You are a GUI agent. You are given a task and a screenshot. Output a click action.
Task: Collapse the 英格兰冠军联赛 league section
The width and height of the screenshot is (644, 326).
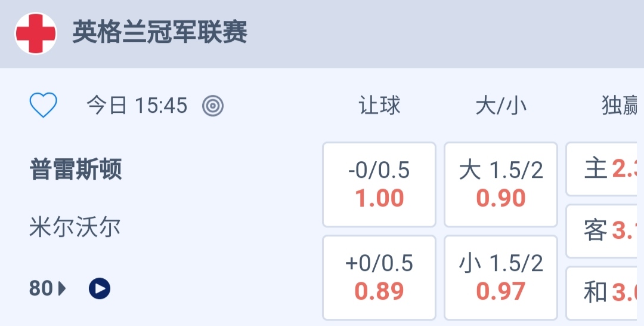(x=160, y=33)
